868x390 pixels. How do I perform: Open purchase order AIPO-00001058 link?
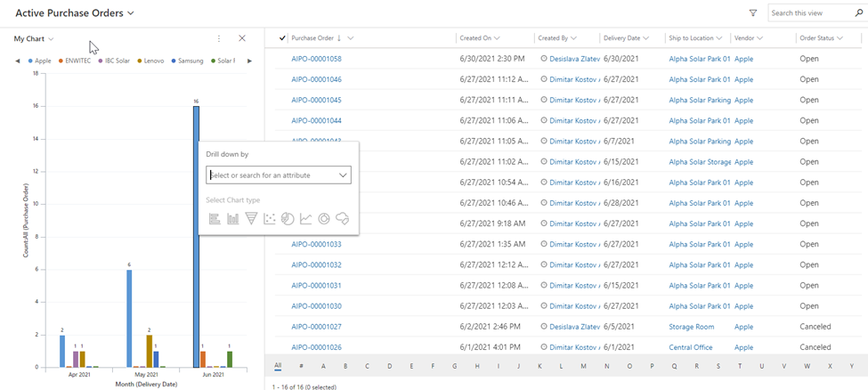tap(316, 59)
